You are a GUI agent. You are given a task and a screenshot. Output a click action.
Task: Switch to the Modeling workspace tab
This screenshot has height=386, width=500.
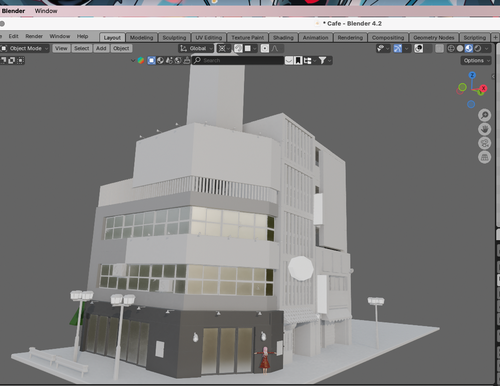point(141,38)
